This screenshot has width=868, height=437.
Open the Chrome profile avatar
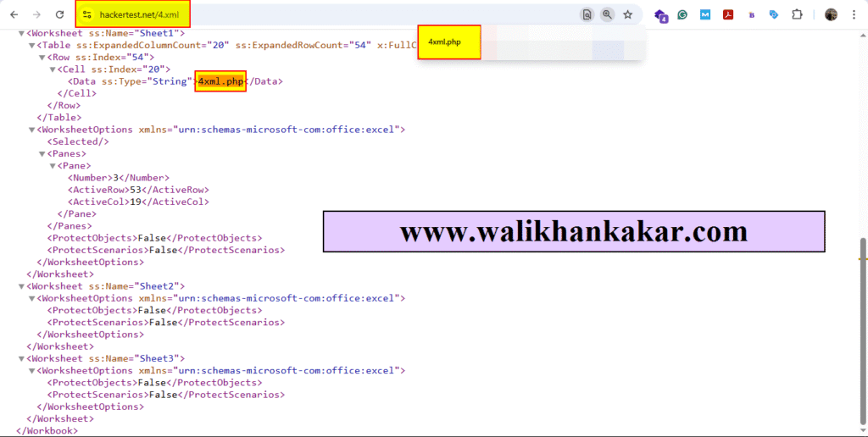pyautogui.click(x=831, y=15)
